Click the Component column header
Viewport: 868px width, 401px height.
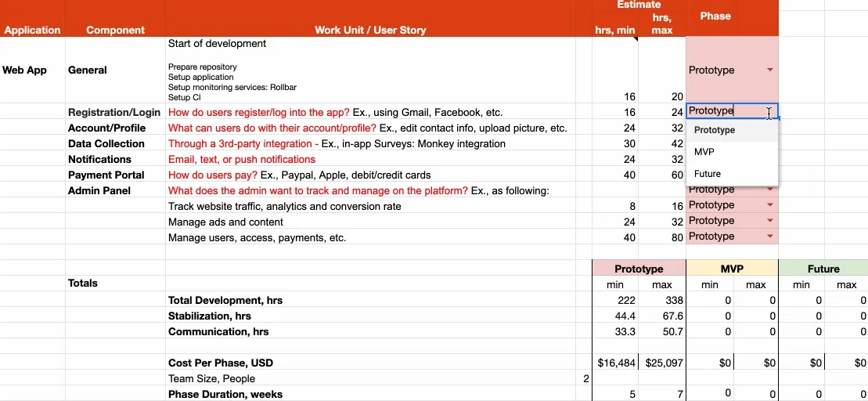tap(115, 30)
